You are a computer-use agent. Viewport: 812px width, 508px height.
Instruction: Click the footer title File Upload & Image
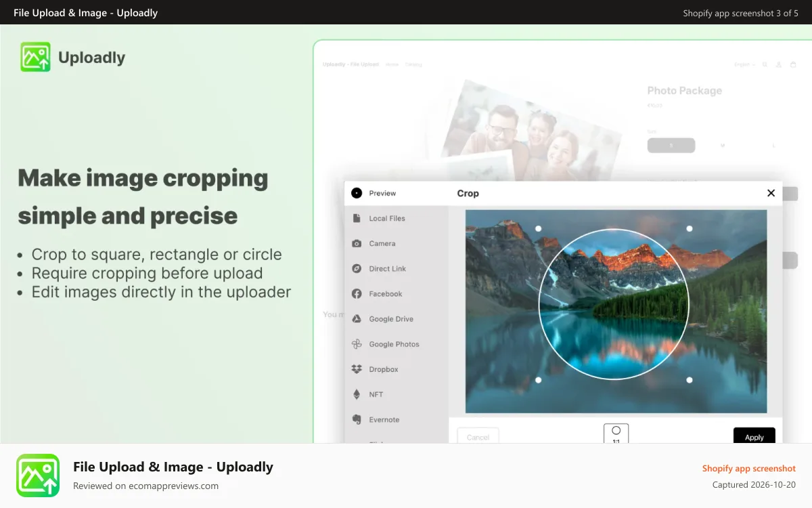click(x=173, y=467)
